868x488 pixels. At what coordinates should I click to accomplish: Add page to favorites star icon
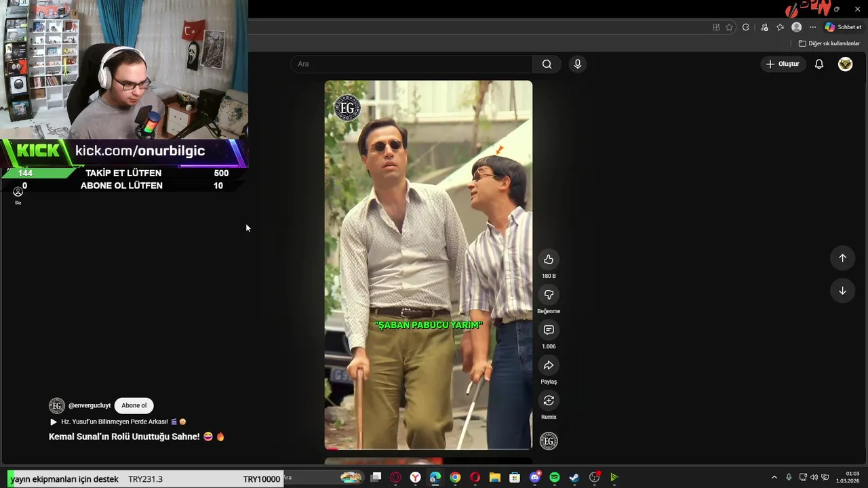(x=730, y=27)
